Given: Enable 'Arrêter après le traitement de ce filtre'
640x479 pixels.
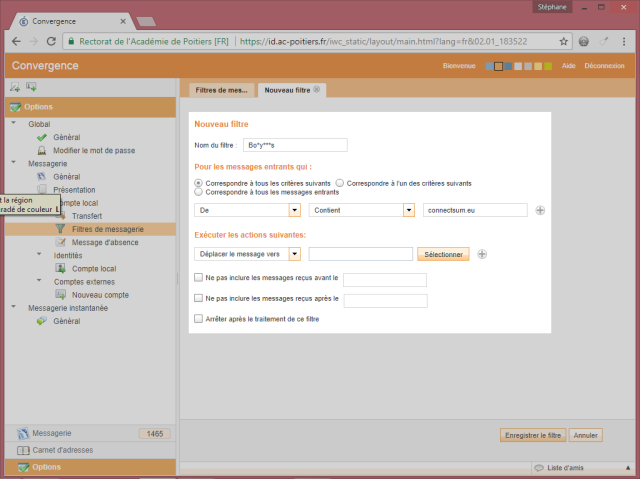Looking at the screenshot, I should coord(198,318).
